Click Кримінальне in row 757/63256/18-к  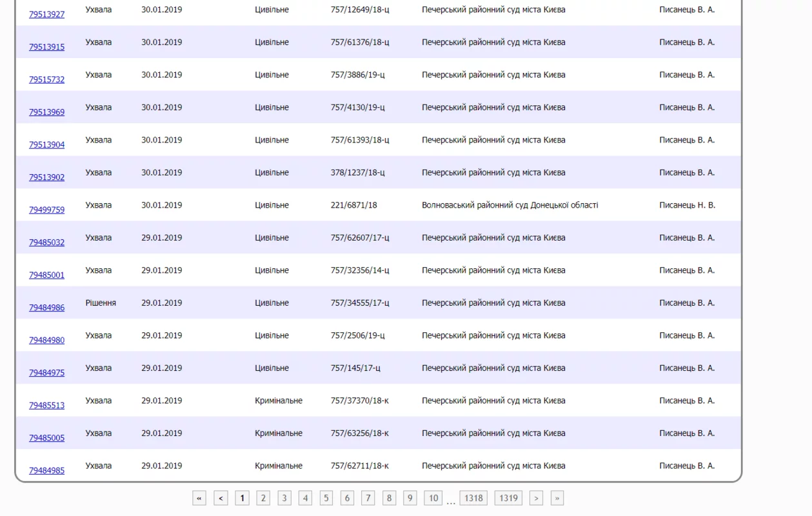pyautogui.click(x=279, y=433)
